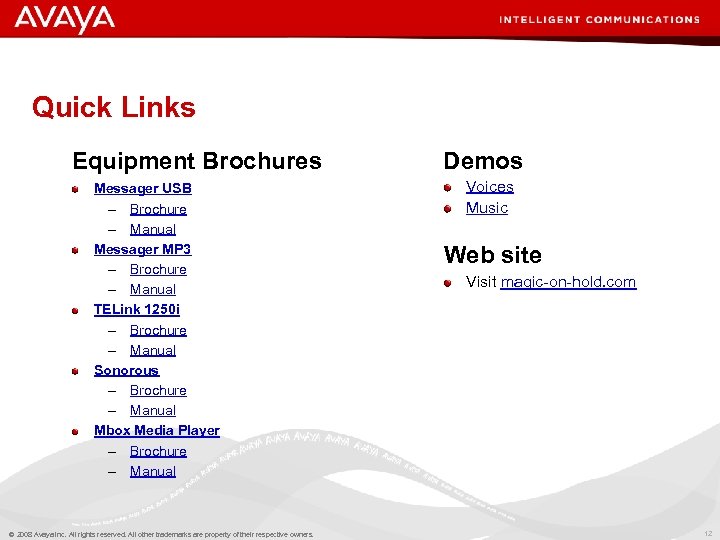This screenshot has width=720, height=540.
Task: Open Brochure link under Messager MP3
Action: coord(158,269)
